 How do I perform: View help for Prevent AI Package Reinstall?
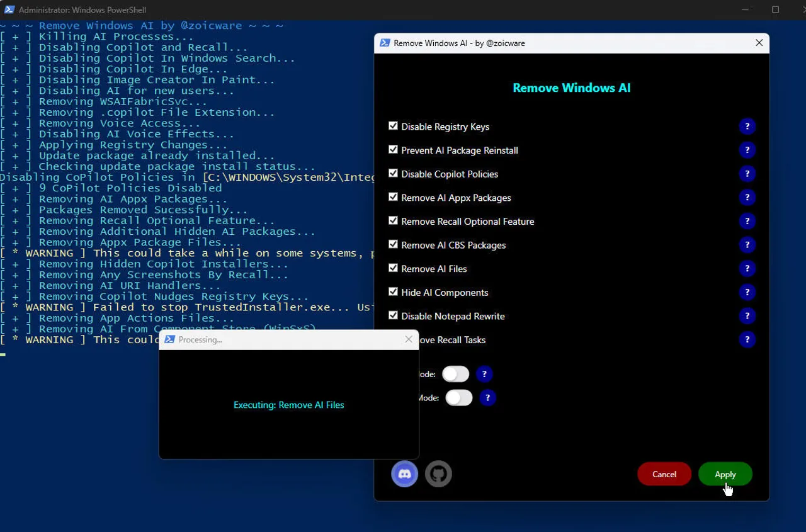pos(747,150)
